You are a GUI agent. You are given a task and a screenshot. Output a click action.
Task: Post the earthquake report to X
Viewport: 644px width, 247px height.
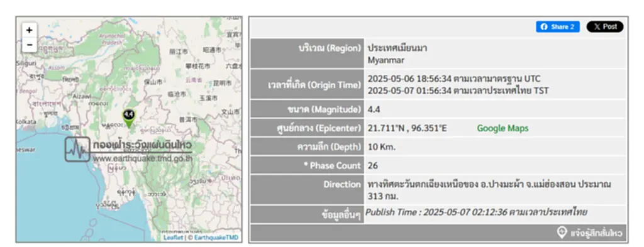pos(605,26)
